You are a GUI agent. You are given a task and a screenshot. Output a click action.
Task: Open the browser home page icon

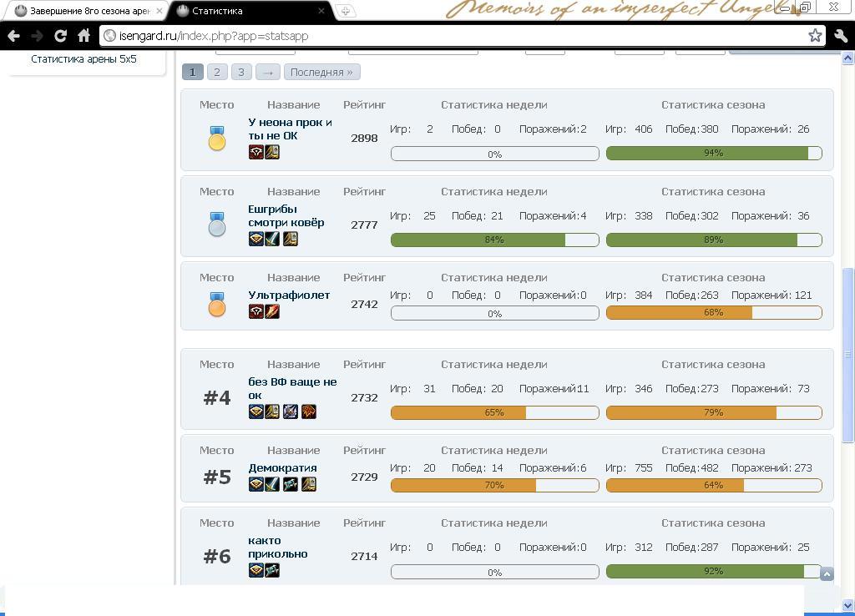click(84, 36)
